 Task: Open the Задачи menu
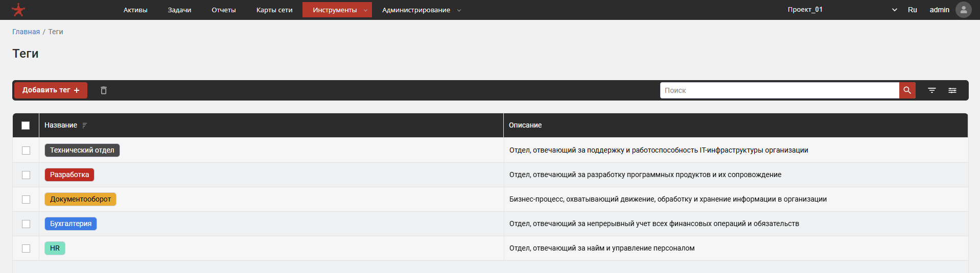coord(179,10)
